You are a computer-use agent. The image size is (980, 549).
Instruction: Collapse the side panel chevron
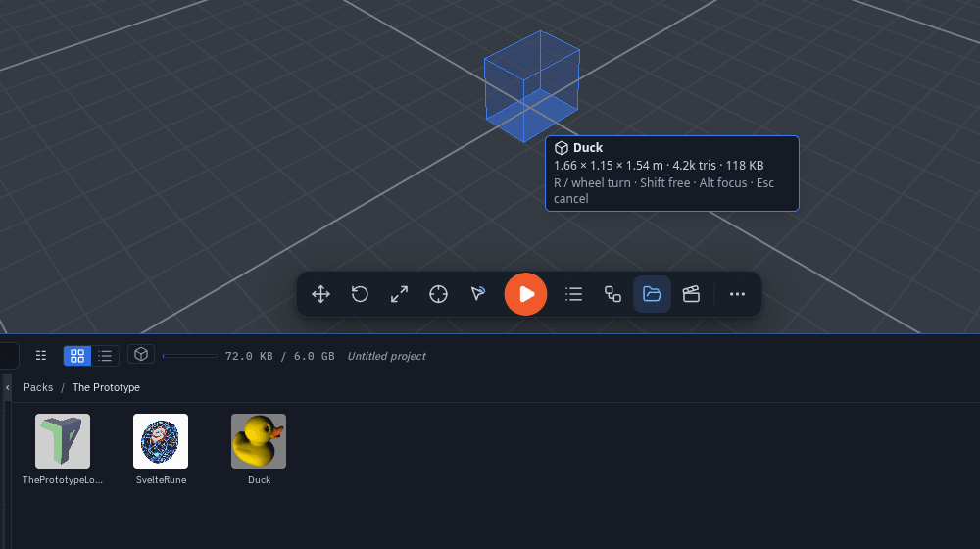coord(8,387)
